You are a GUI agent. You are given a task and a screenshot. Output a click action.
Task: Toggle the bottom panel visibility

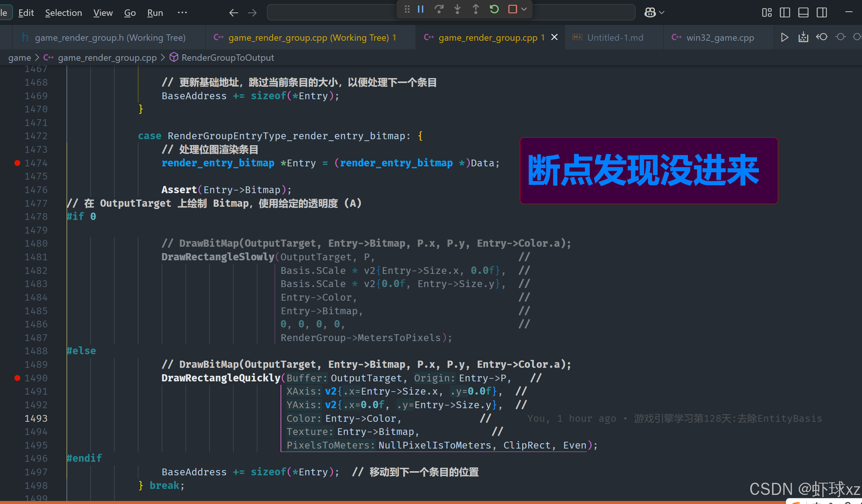(803, 13)
